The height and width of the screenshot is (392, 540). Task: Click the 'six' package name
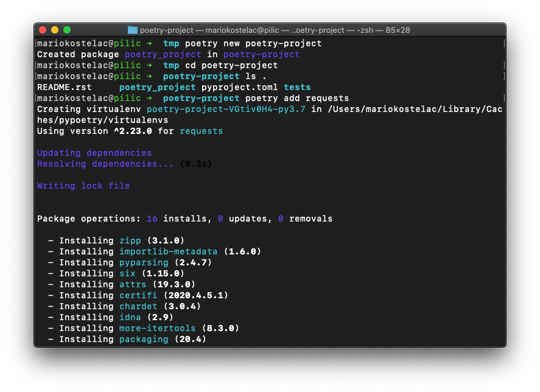[x=127, y=273]
